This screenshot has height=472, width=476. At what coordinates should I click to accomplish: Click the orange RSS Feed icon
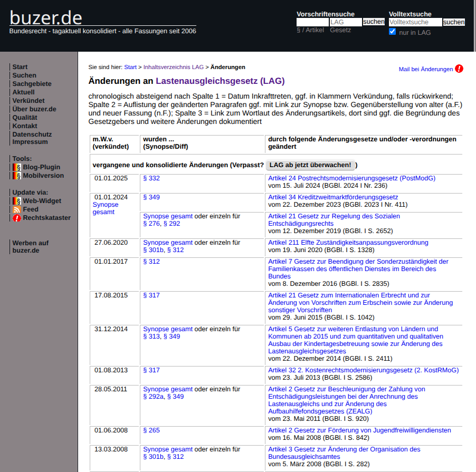(17, 209)
